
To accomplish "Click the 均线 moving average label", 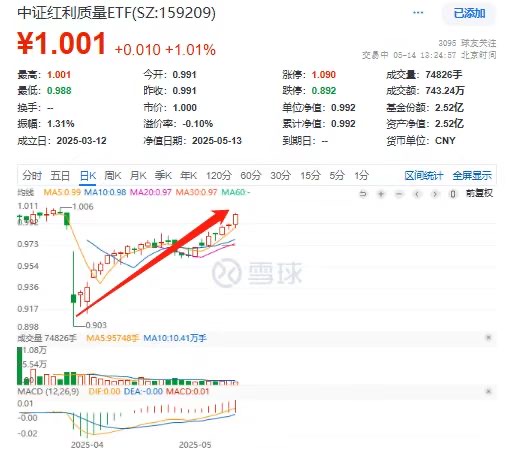I will coord(26,192).
